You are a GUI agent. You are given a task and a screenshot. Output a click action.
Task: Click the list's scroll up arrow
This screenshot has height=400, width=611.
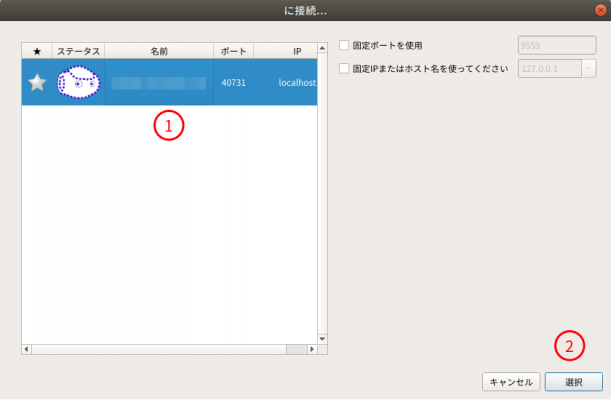pos(322,48)
